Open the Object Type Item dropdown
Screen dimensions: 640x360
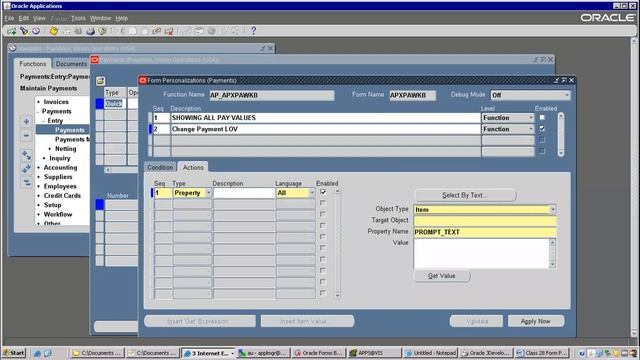(553, 209)
